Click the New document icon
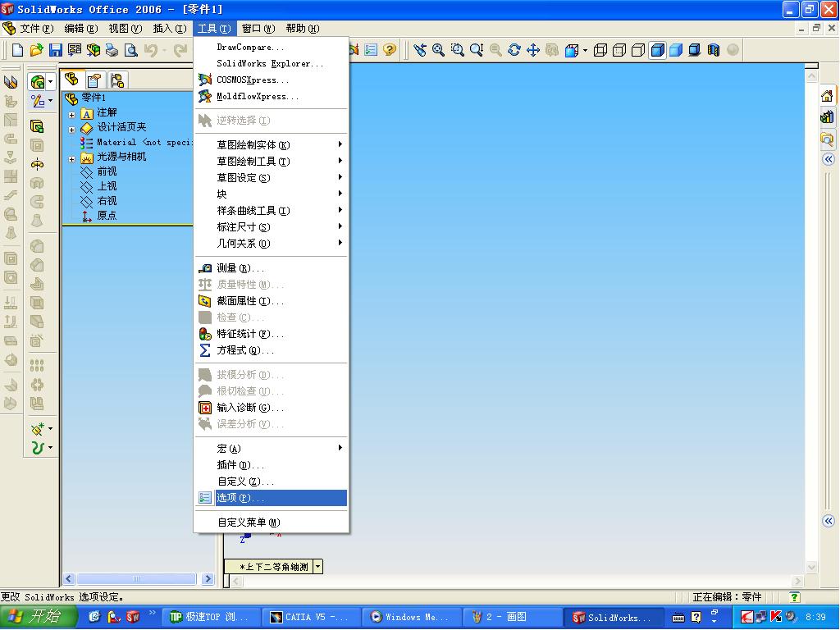The width and height of the screenshot is (840, 630). coord(18,50)
